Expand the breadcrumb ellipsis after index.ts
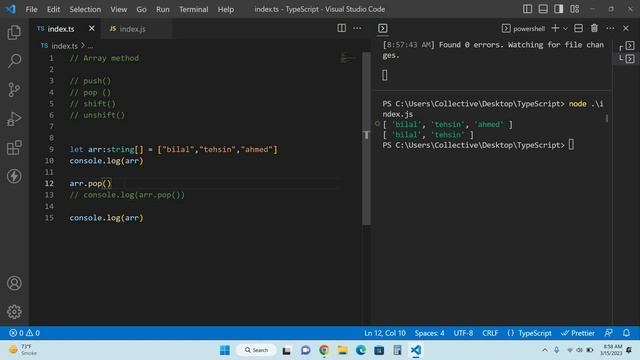This screenshot has height=360, width=640. tap(90, 46)
